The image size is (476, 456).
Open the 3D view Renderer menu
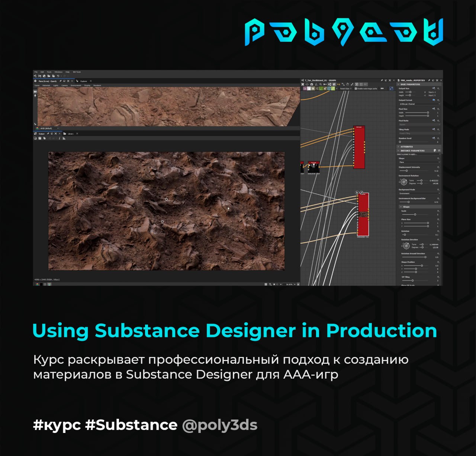tap(97, 86)
